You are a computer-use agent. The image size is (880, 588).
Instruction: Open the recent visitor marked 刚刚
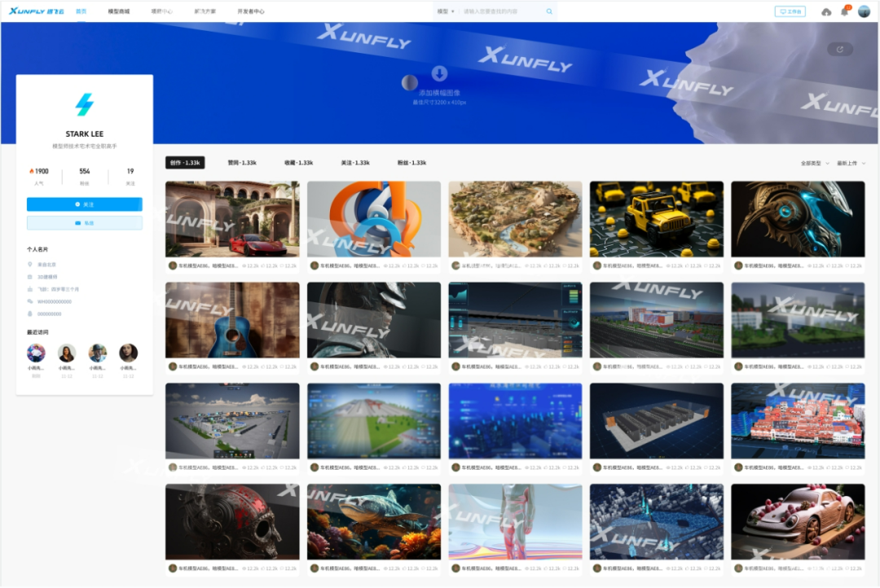pos(36,353)
